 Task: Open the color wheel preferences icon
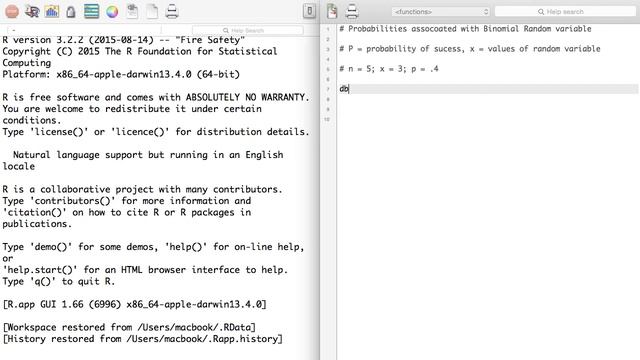pyautogui.click(x=112, y=12)
